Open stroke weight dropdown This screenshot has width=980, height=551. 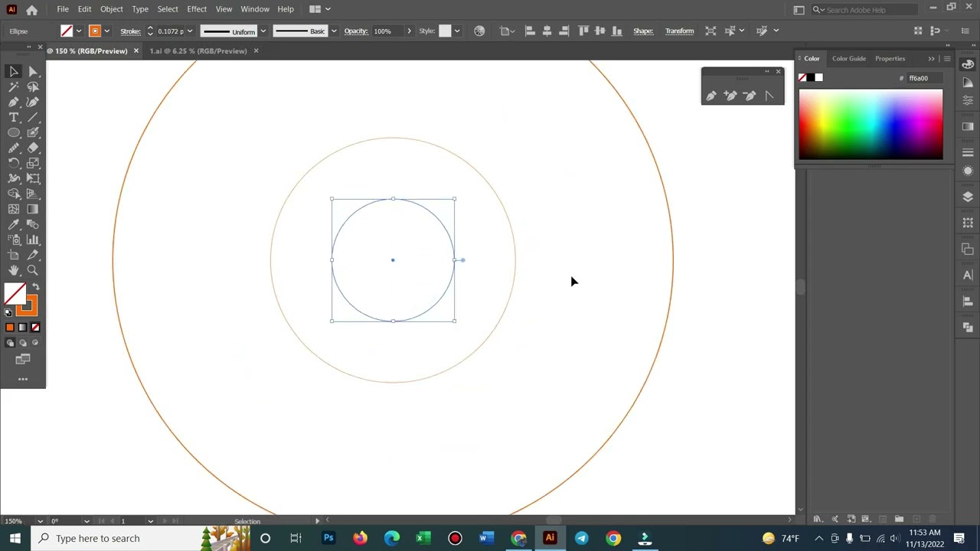pos(190,31)
